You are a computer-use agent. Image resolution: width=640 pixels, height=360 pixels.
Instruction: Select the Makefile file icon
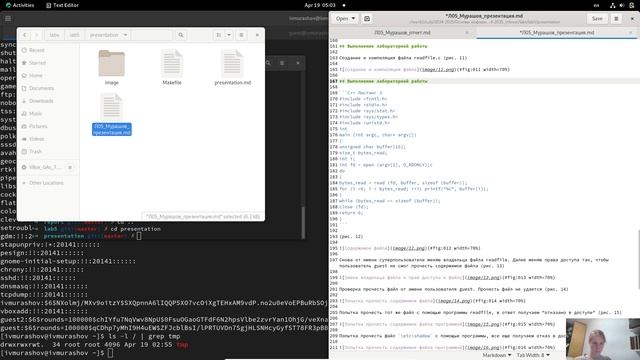click(x=172, y=63)
